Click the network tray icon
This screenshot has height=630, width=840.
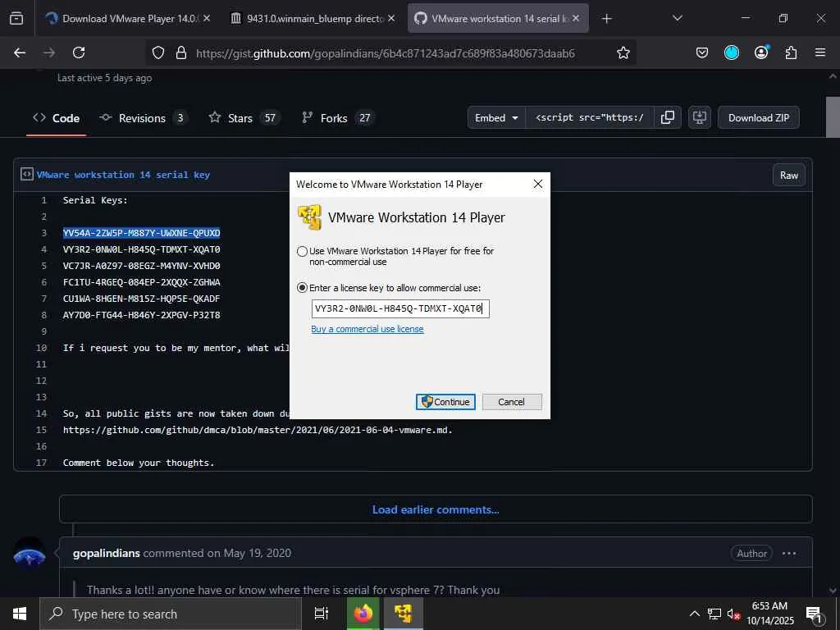point(714,614)
